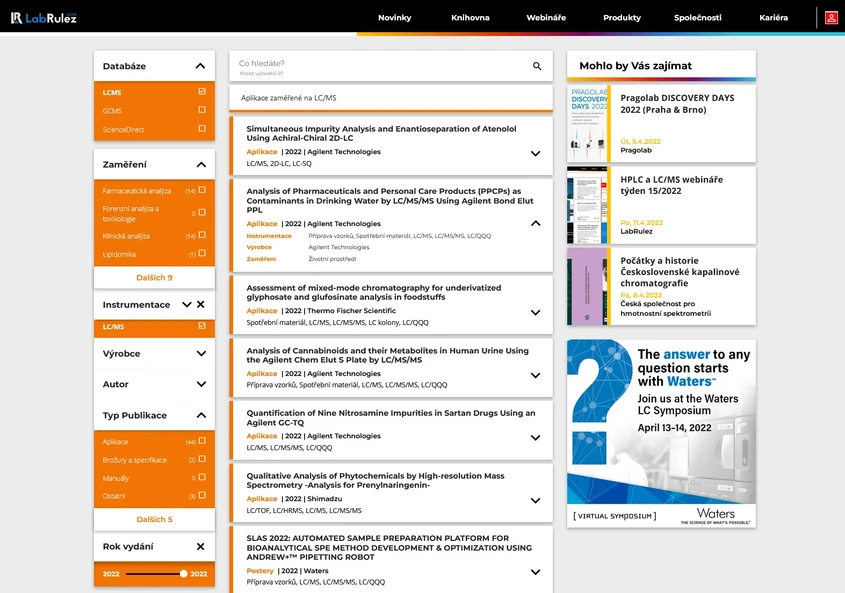845x593 pixels.
Task: Open Počátky a historie kapalinové chromatografie
Action: [x=680, y=272]
